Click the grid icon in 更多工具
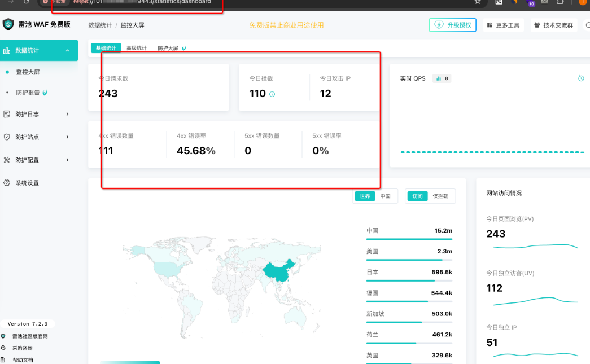 pyautogui.click(x=490, y=25)
